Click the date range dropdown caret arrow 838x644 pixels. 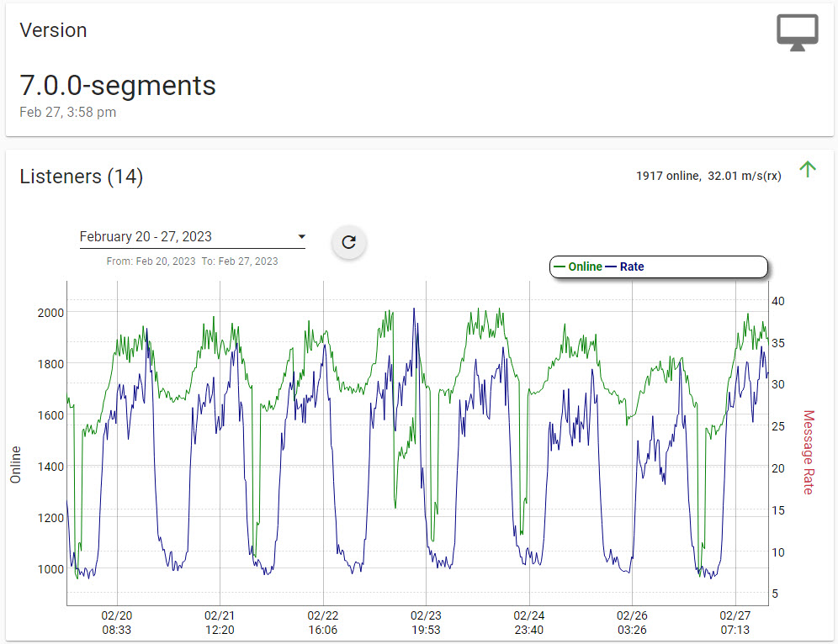point(301,237)
